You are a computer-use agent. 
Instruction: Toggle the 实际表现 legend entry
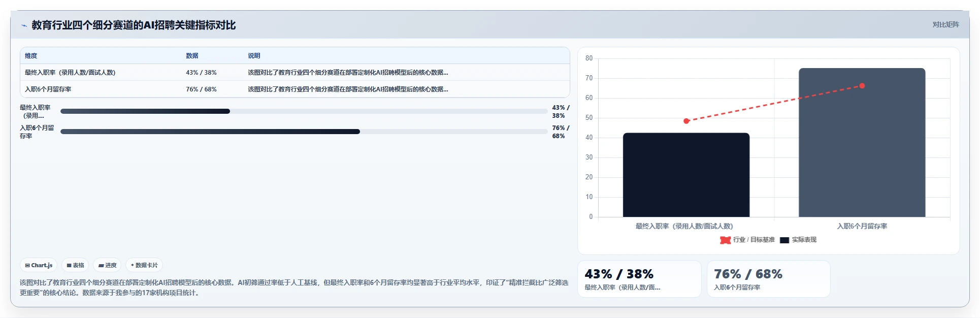tap(798, 240)
